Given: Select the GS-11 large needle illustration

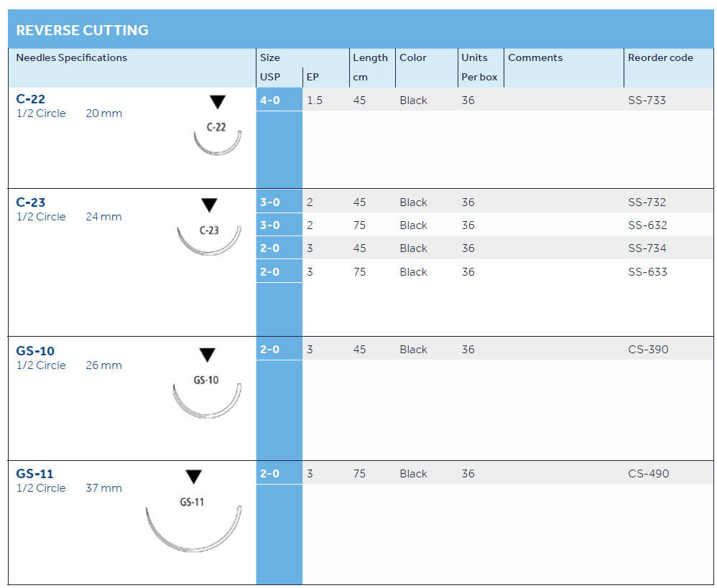Looking at the screenshot, I should click(193, 528).
